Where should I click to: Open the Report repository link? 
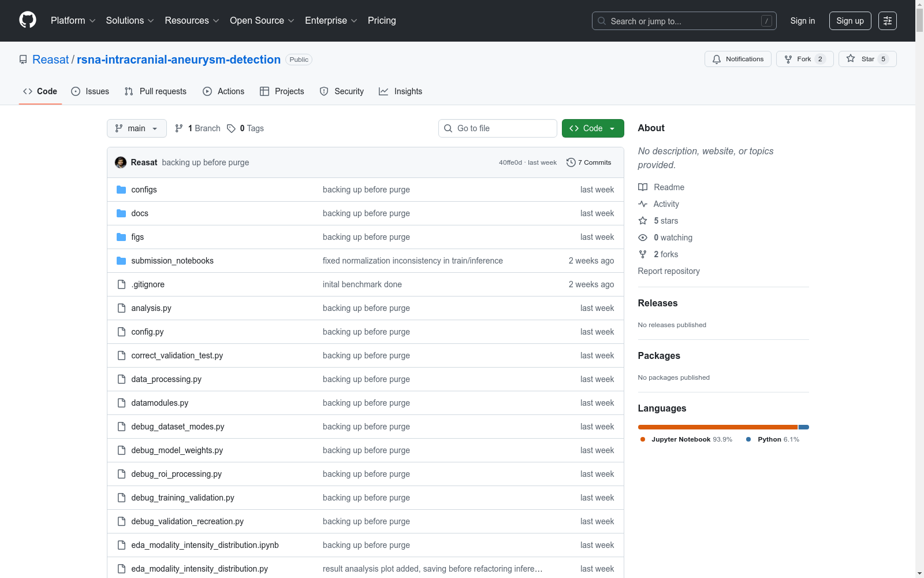pyautogui.click(x=669, y=271)
